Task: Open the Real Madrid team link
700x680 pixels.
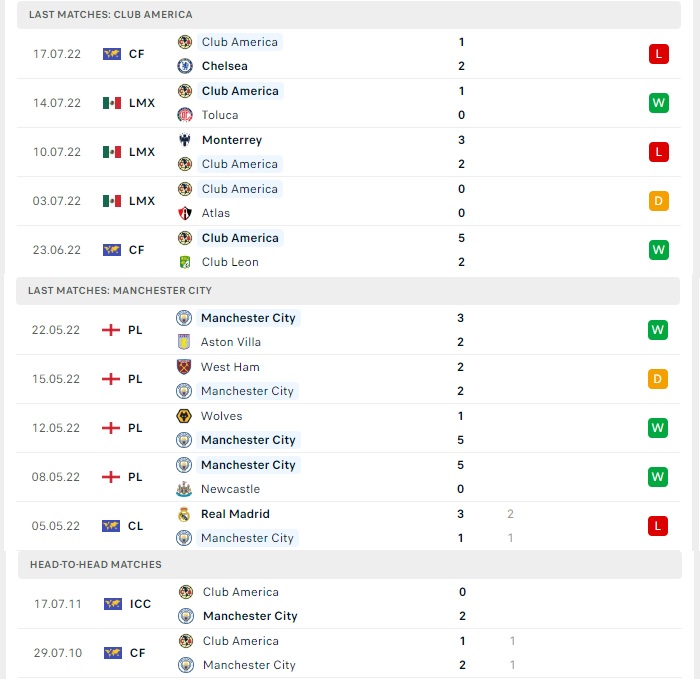Action: pos(235,514)
